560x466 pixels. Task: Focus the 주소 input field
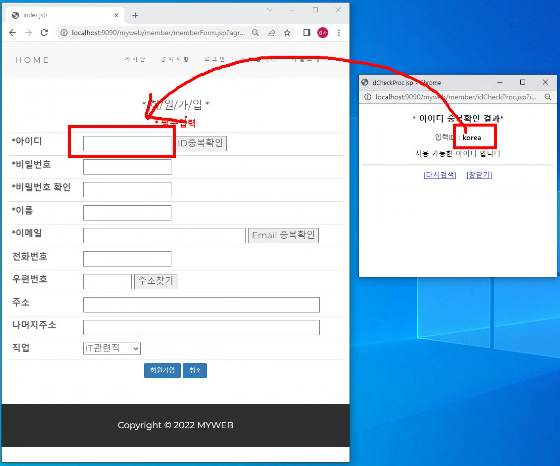point(201,305)
